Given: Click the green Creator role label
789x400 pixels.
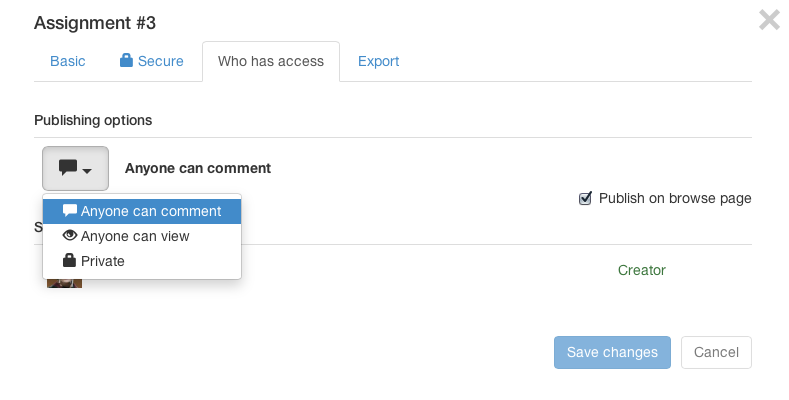Looking at the screenshot, I should (x=642, y=270).
